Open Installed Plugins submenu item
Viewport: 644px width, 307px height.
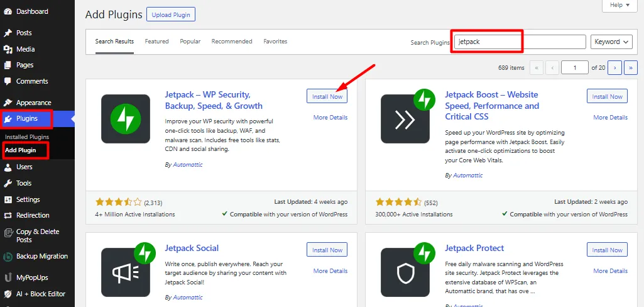tap(27, 137)
